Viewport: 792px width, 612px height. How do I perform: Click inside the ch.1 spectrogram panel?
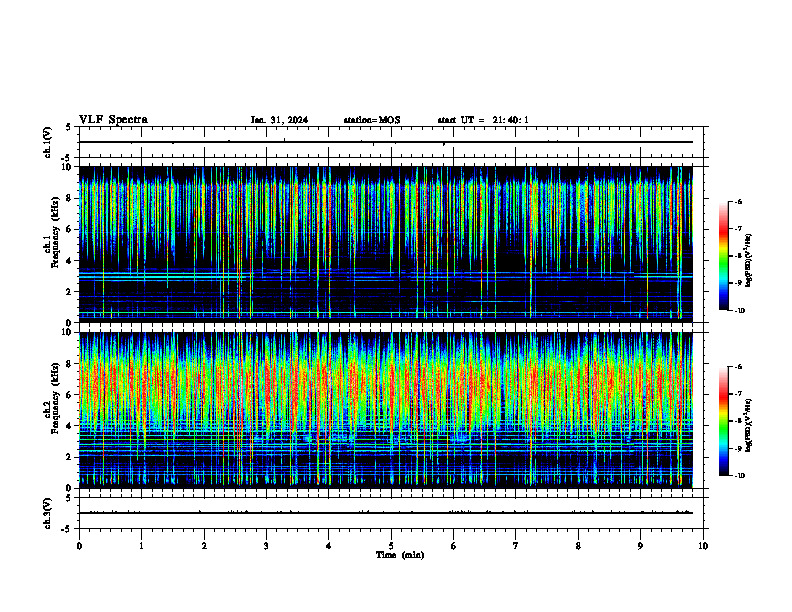pyautogui.click(x=386, y=244)
